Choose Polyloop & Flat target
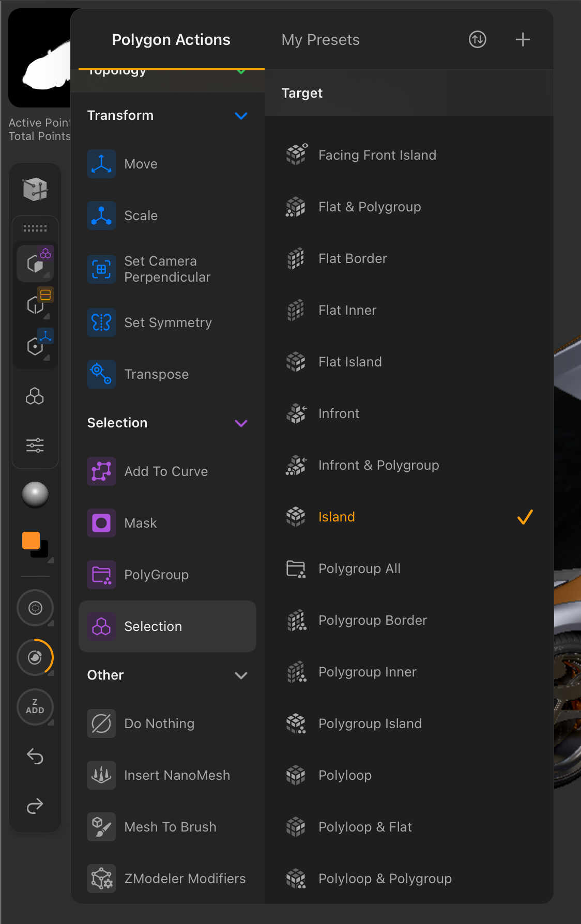 (x=409, y=827)
